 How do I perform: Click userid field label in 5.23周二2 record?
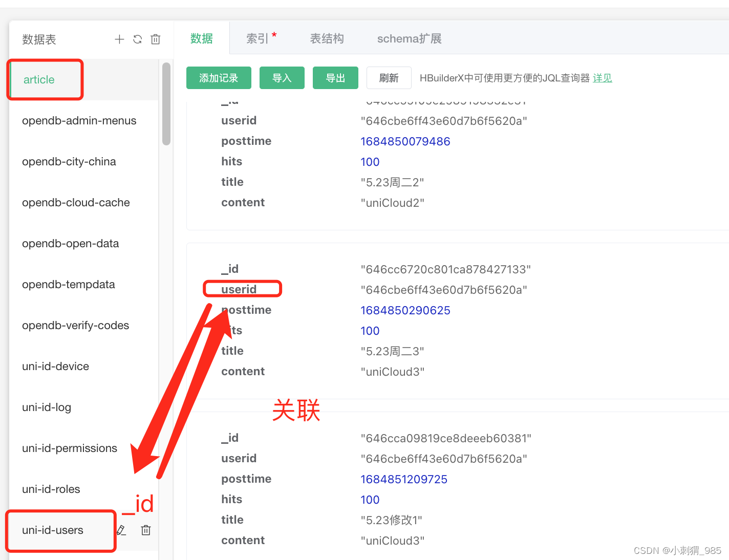[x=239, y=121]
